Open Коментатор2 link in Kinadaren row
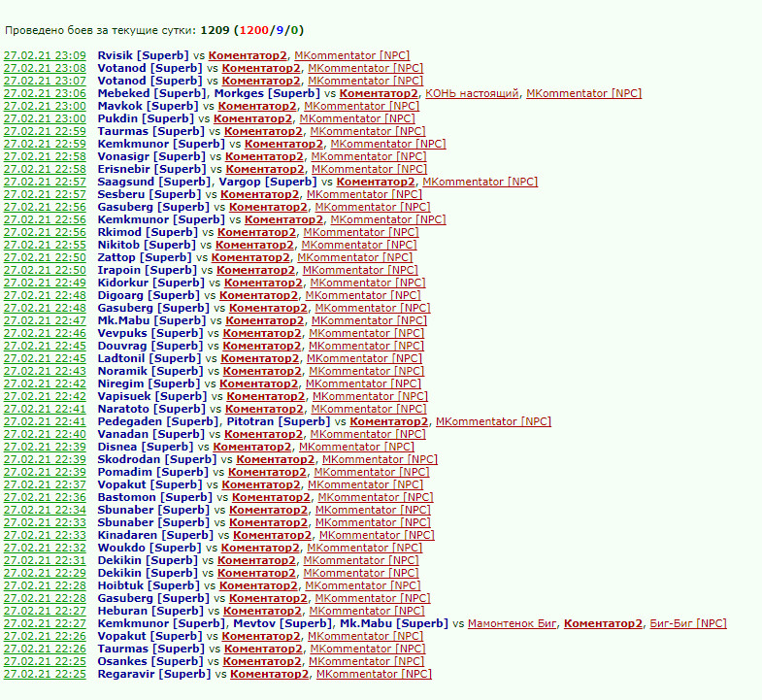Viewport: 762px width, 700px height. [272, 536]
